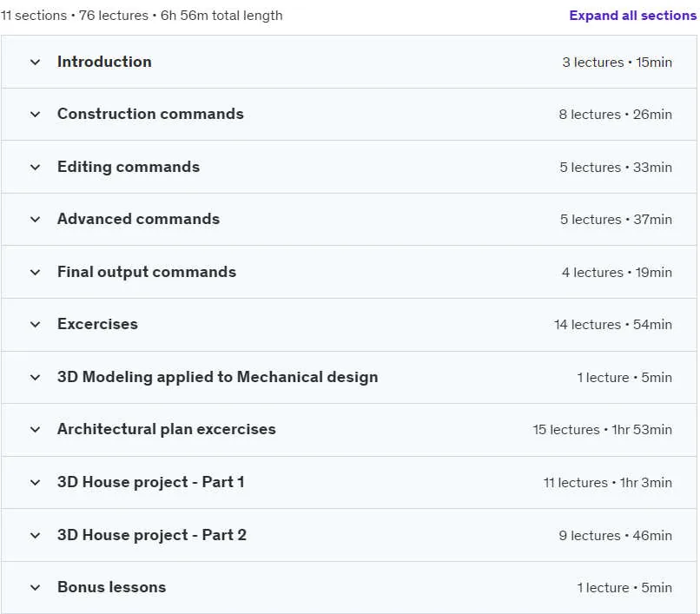This screenshot has width=700, height=614.
Task: Click the 15 lectures 1hr 53min label
Action: tap(602, 430)
